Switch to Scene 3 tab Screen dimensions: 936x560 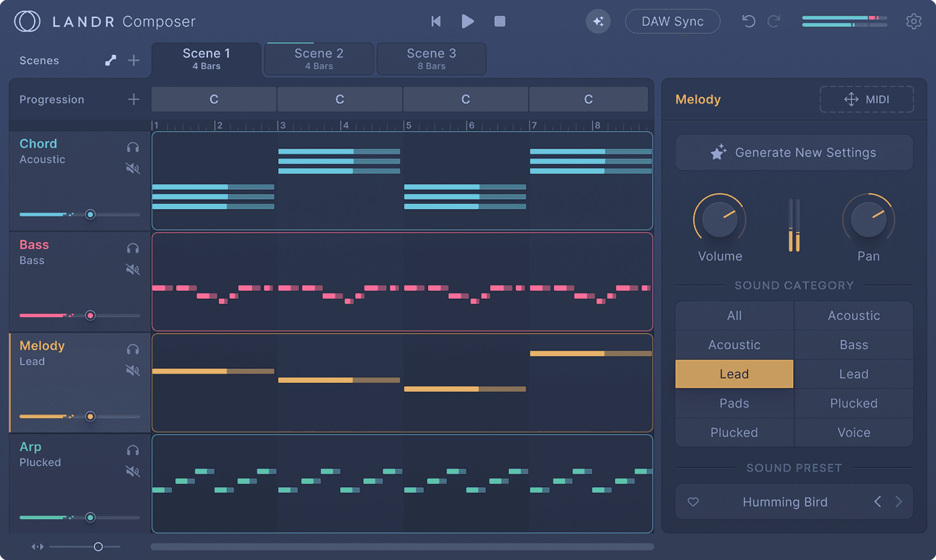click(x=431, y=59)
